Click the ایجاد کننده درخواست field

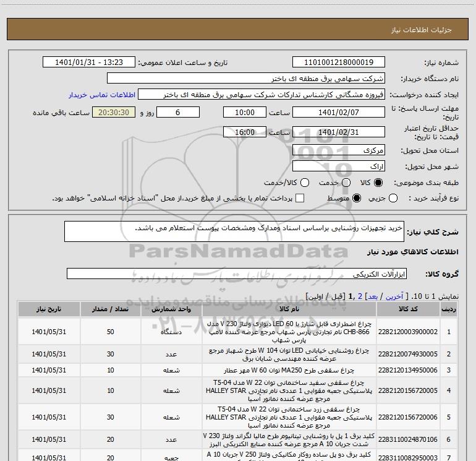(x=261, y=94)
